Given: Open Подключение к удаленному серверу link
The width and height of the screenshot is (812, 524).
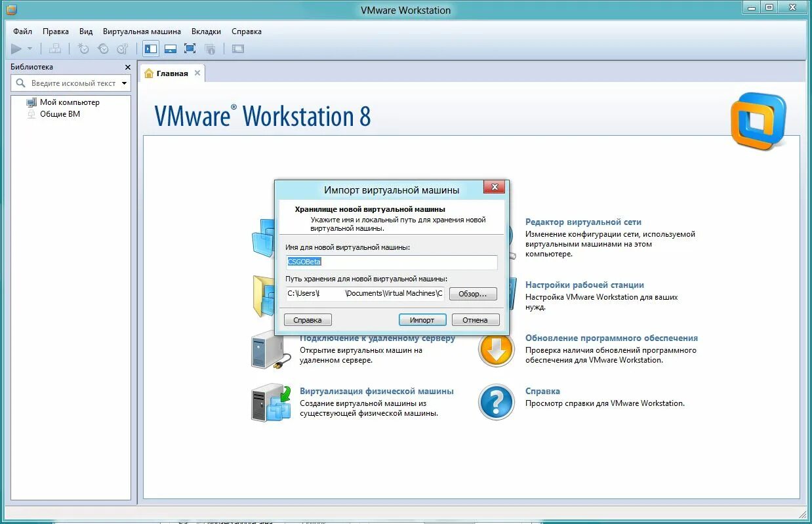Looking at the screenshot, I should [x=377, y=338].
